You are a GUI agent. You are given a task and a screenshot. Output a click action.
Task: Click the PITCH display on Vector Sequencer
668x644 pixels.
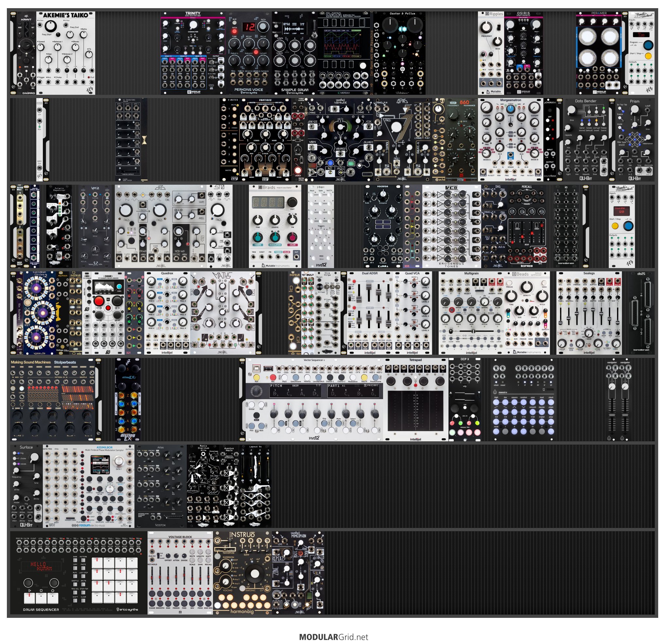click(295, 391)
